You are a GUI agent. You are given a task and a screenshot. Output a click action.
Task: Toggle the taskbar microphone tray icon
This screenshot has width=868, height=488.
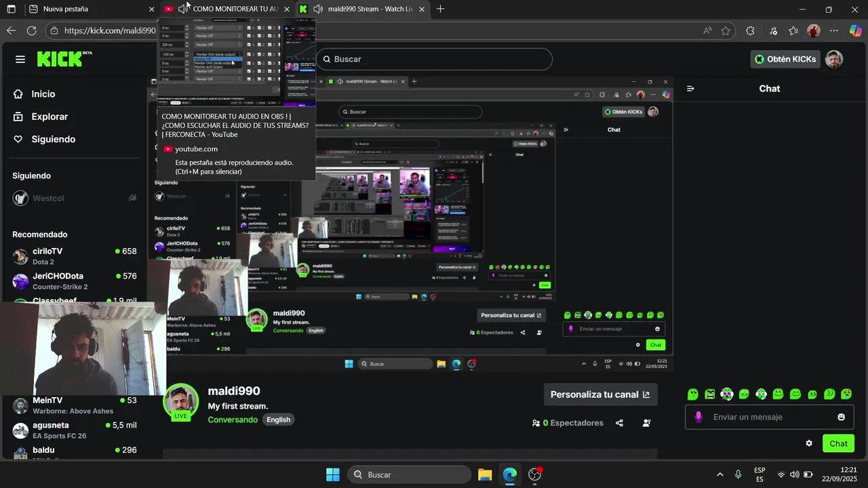738,474
